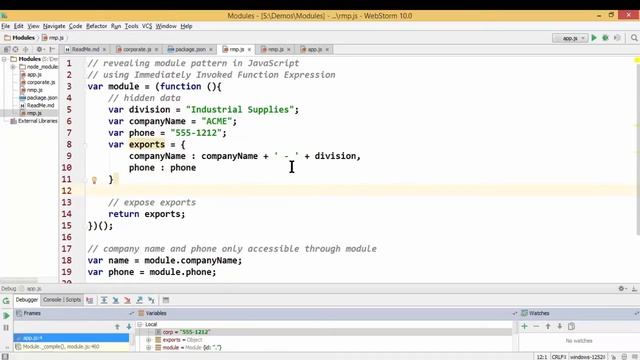The image size is (640, 360).
Task: Click the Step Over debugger icon
Action: click(x=104, y=300)
